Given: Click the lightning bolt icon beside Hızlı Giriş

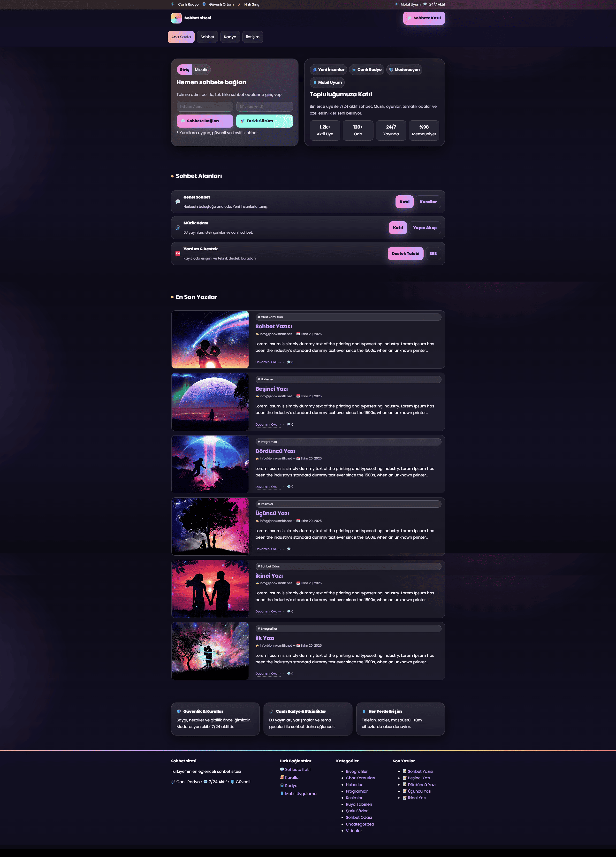Looking at the screenshot, I should [239, 4].
